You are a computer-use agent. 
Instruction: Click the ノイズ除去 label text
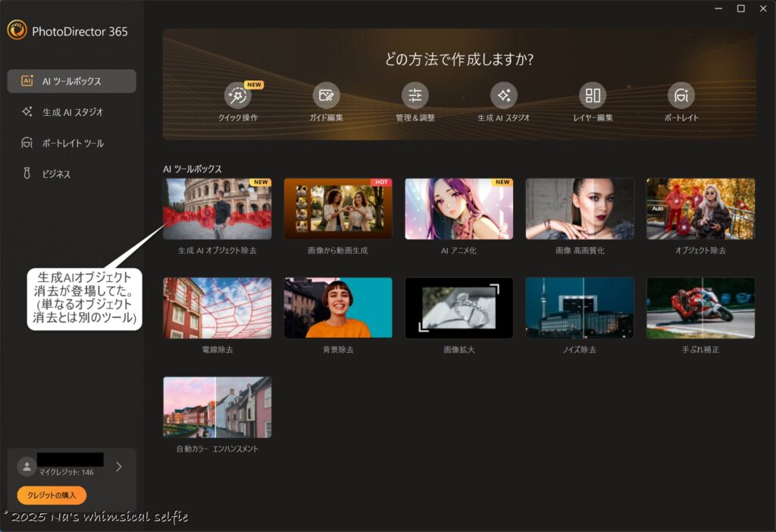tap(580, 349)
